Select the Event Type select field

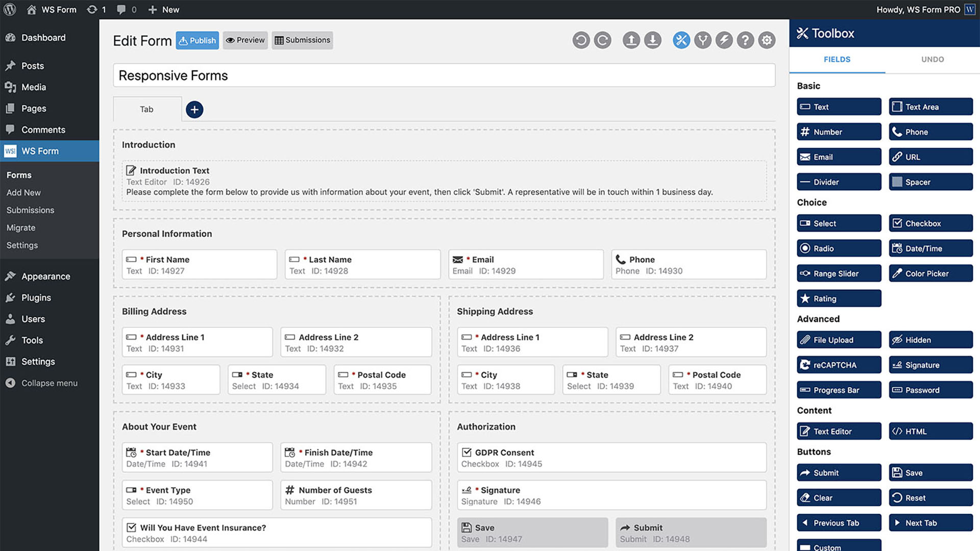click(197, 495)
